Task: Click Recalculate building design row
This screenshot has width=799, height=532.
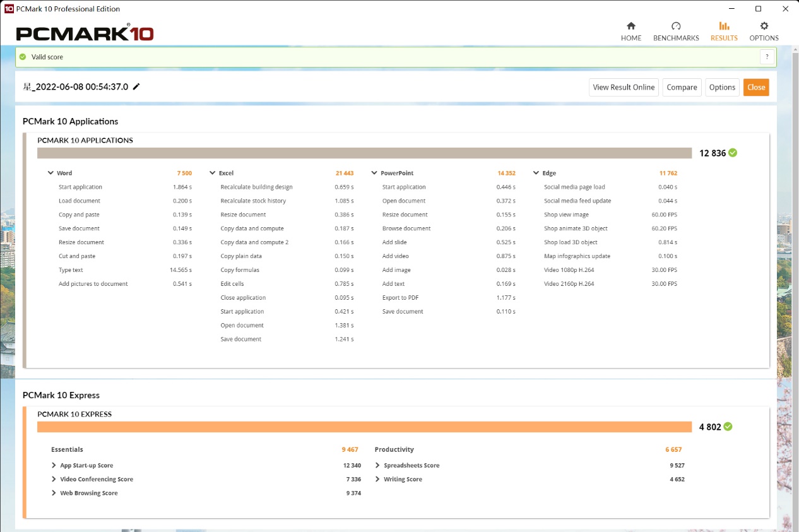Action: click(287, 187)
